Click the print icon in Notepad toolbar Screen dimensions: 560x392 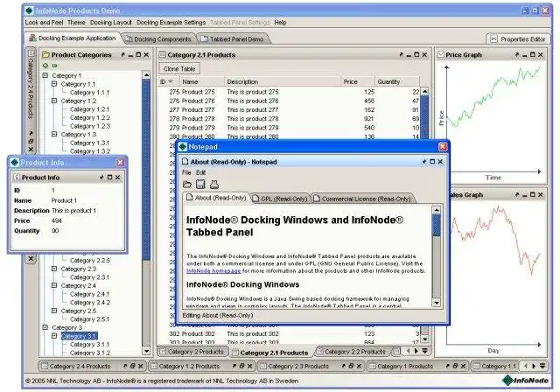(x=213, y=185)
